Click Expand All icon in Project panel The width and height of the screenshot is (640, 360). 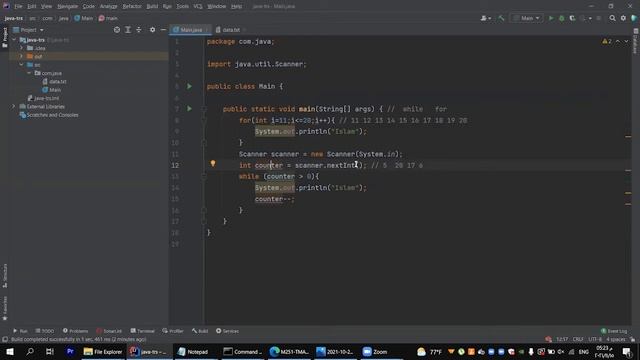click(x=128, y=30)
